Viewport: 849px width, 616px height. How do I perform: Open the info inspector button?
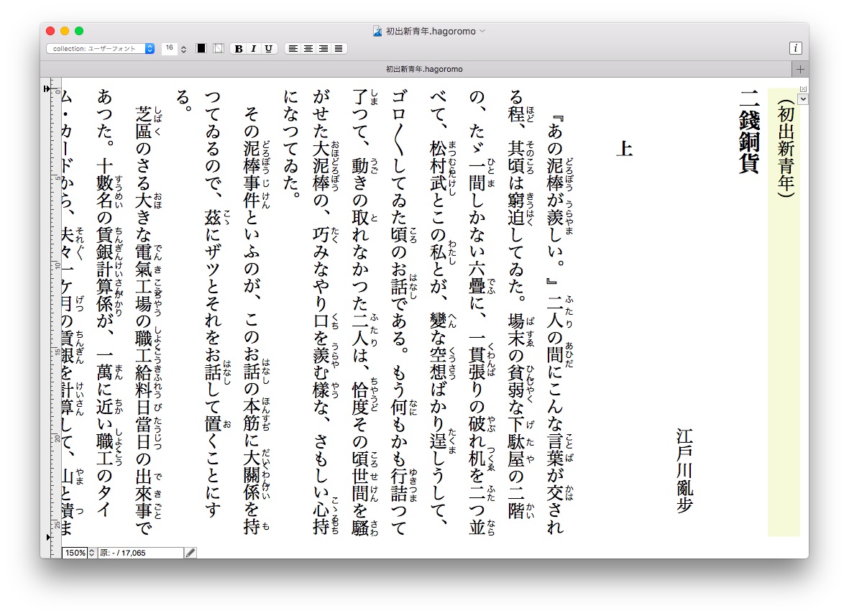[x=795, y=48]
